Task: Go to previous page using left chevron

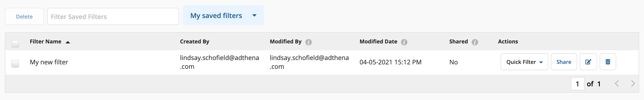Action: 617,83
